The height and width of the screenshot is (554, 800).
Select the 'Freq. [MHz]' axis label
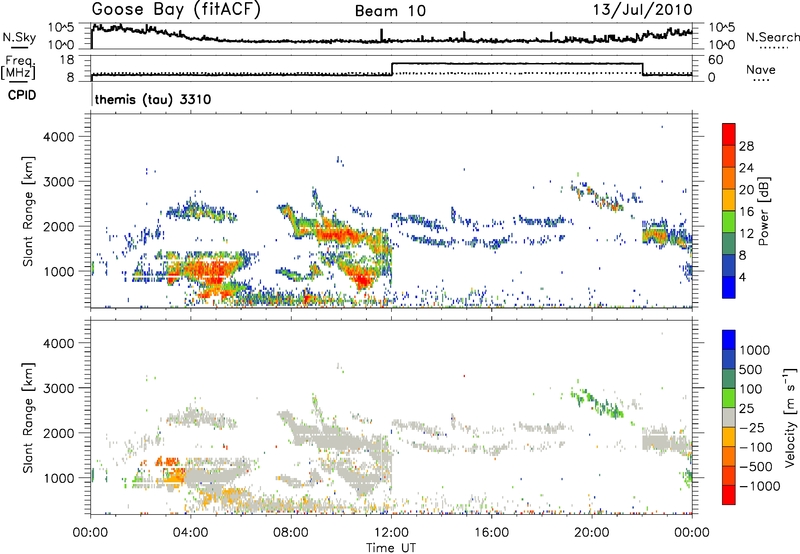pos(20,67)
